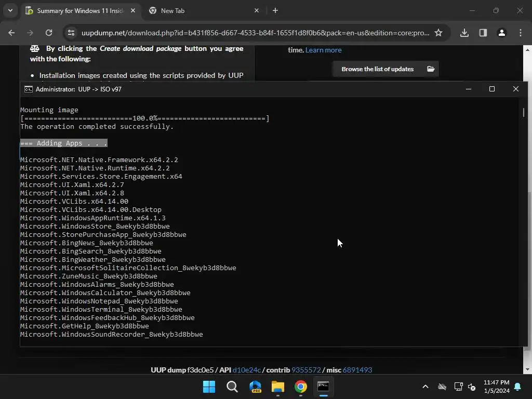Close the Summary for Windows 11 tab
The width and height of the screenshot is (532, 399).
(133, 11)
